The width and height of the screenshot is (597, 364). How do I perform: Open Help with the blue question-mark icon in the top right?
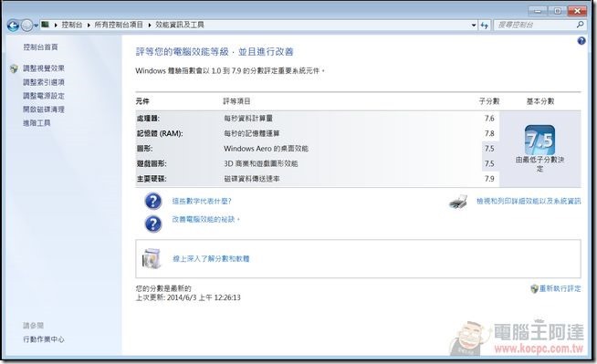581,41
